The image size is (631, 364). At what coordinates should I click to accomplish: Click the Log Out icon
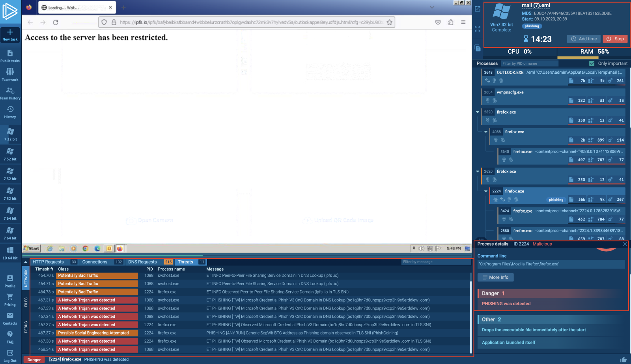click(10, 353)
